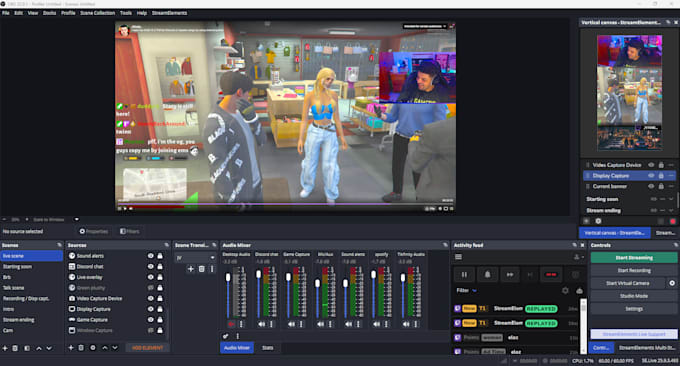
Task: Open the preview zoom options dropdown
Action: pyautogui.click(x=76, y=219)
